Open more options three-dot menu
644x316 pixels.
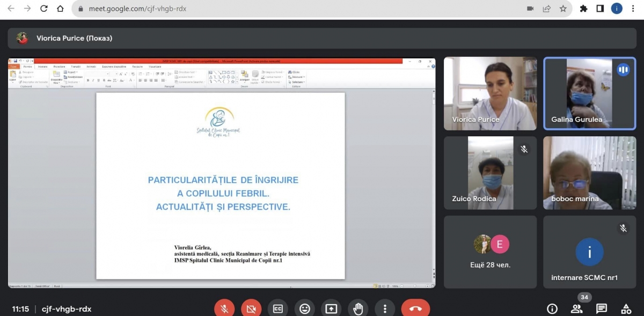click(385, 308)
